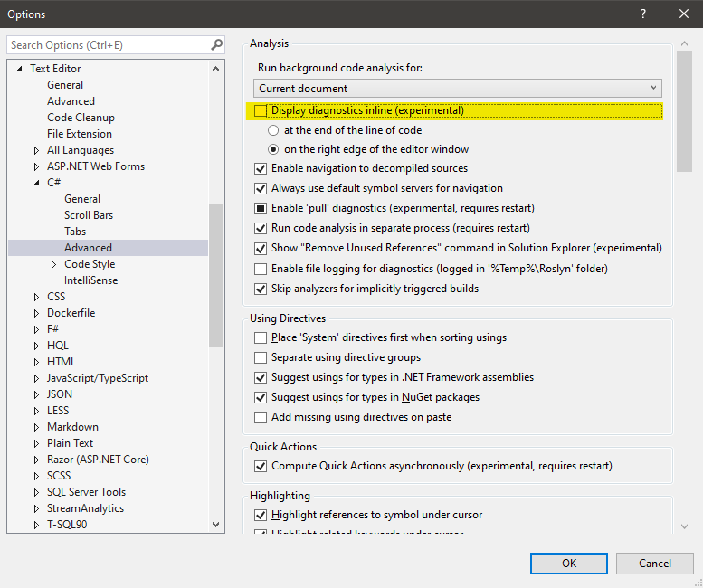
Task: Enable Add missing using directives on paste
Action: coord(261,417)
